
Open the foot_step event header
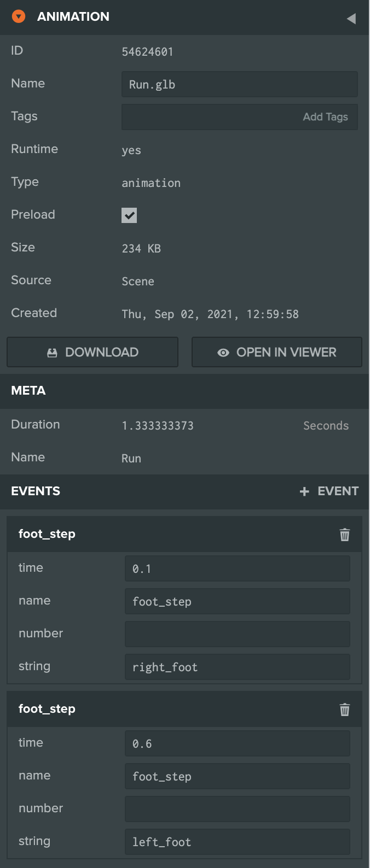(x=47, y=534)
